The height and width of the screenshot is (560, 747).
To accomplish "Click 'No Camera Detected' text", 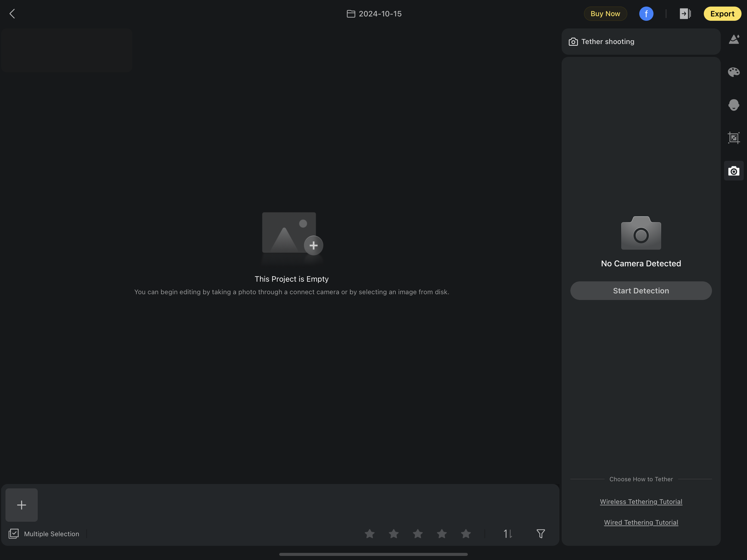I will point(641,263).
